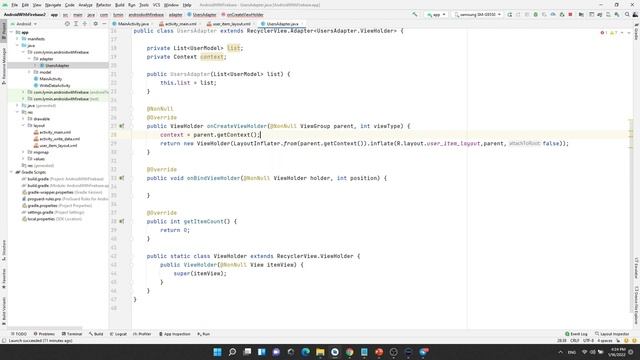Click the taskbar Search icon
Viewport: 640px width, 360px height.
[232, 352]
